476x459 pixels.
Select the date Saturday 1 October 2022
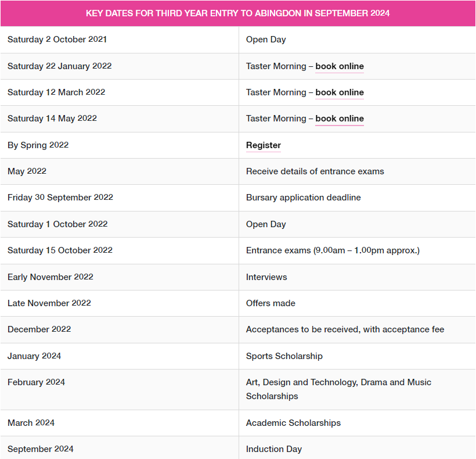coord(57,224)
